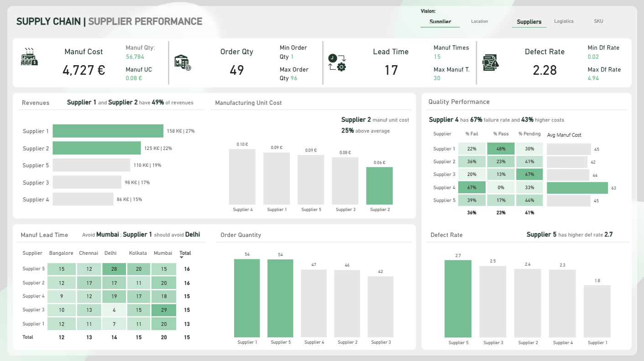Viewport: 644px width, 361px height.
Task: Select the Suppliers page tab
Action: point(529,21)
